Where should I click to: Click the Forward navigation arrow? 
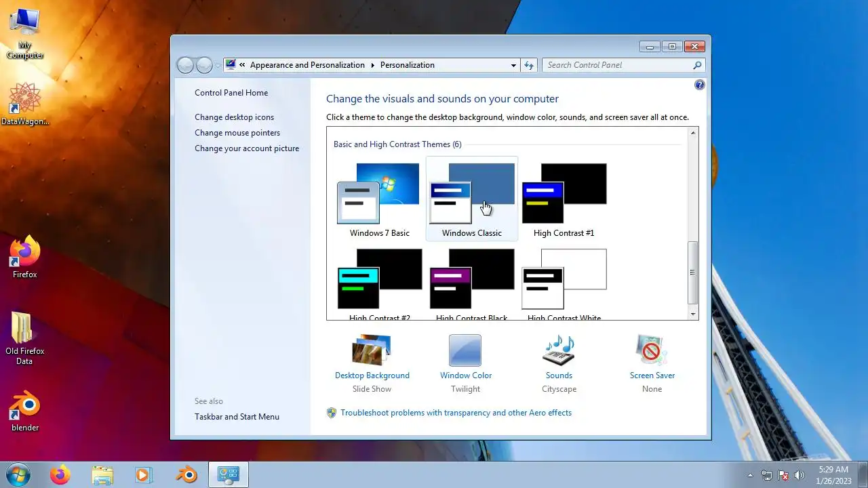pyautogui.click(x=204, y=65)
